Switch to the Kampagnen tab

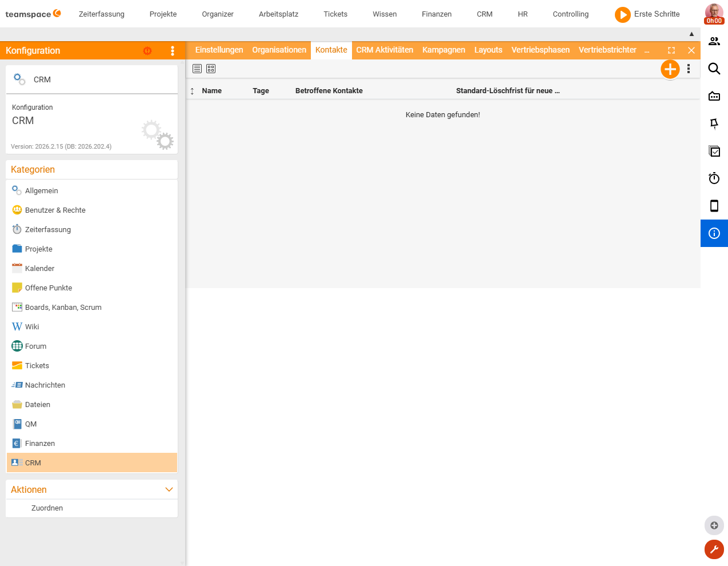pyautogui.click(x=444, y=50)
